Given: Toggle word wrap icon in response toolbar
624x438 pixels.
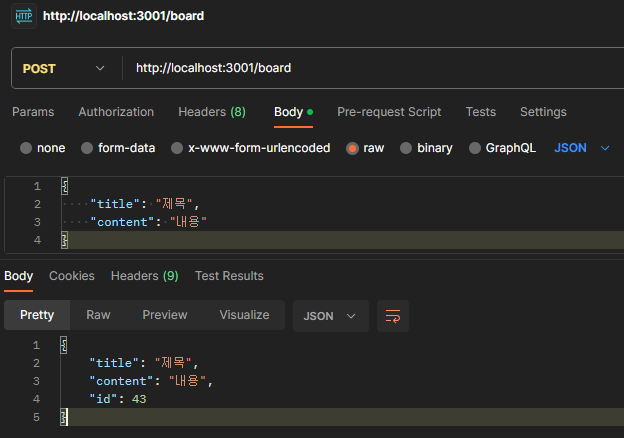Looking at the screenshot, I should coord(393,316).
